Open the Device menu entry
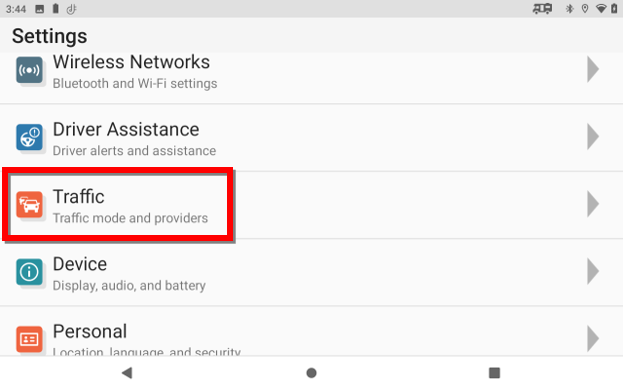Image resolution: width=623 pixels, height=390 pixels. point(312,272)
